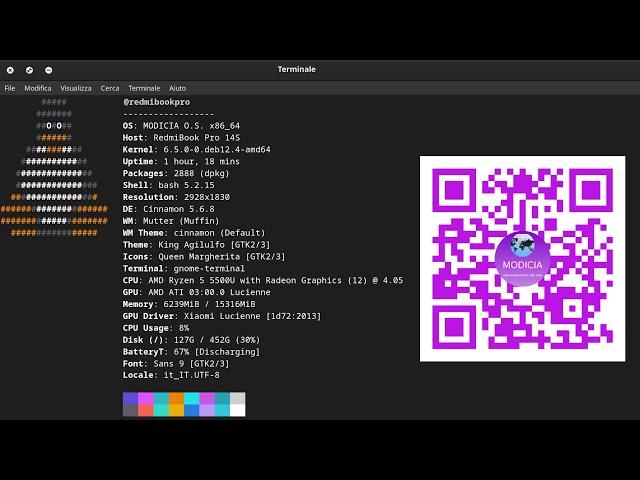The width and height of the screenshot is (640, 480).
Task: Click the OS: MODICIA O.S. x86_64 line
Action: click(181, 126)
